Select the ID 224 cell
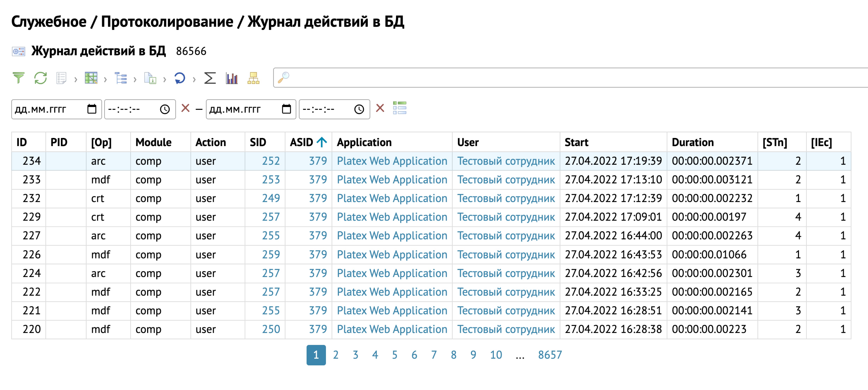Screen dimensions: 868x390 [x=29, y=273]
